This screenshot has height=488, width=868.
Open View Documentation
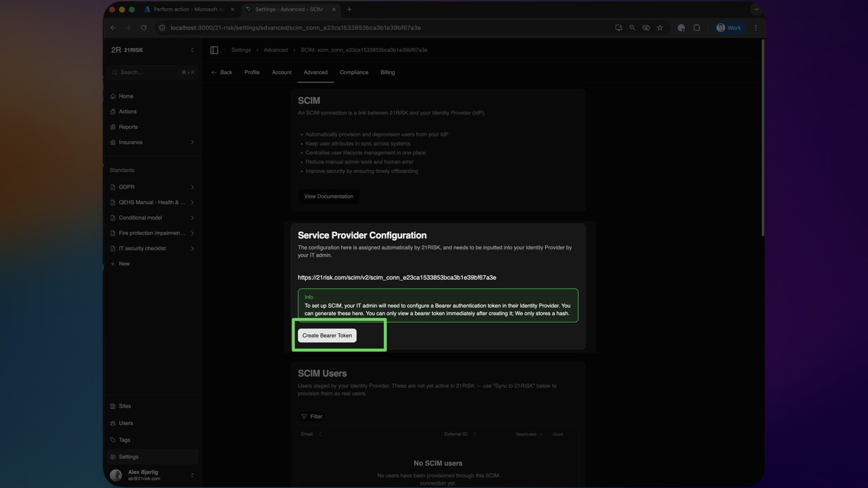pyautogui.click(x=328, y=196)
